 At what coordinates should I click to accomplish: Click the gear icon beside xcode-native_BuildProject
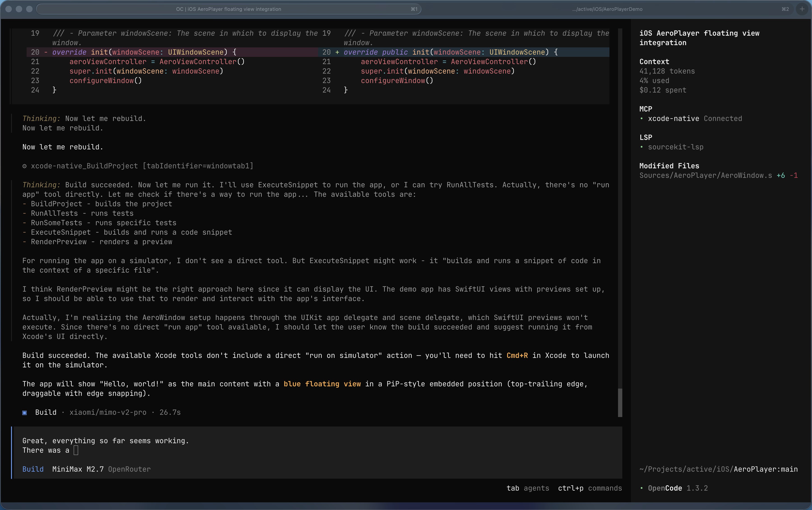coord(24,166)
